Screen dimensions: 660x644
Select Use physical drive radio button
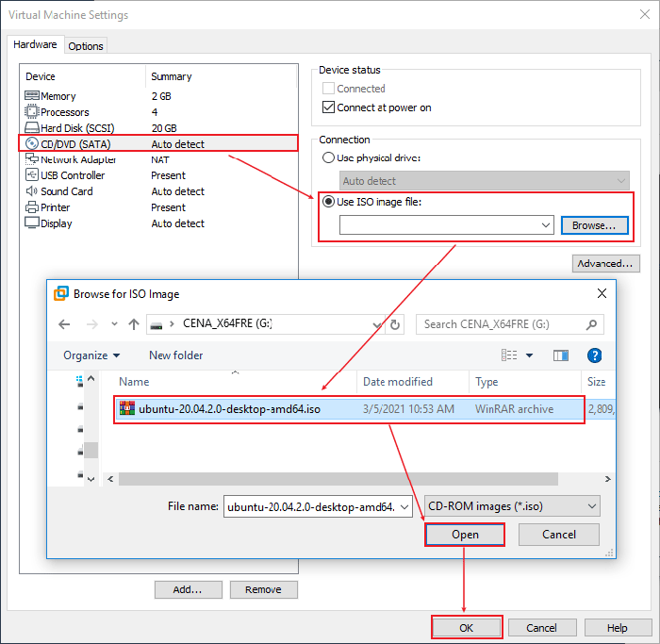328,157
